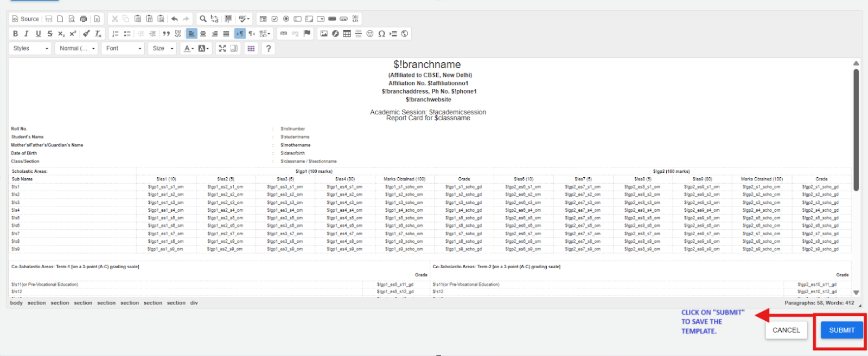Click the Insert Image icon
868x356 pixels.
pyautogui.click(x=324, y=34)
